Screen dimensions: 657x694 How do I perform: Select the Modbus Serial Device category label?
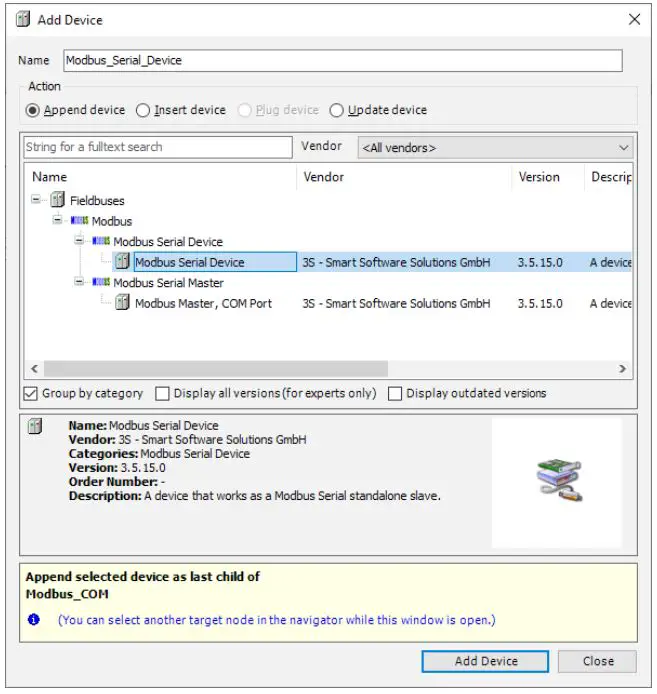click(x=168, y=242)
